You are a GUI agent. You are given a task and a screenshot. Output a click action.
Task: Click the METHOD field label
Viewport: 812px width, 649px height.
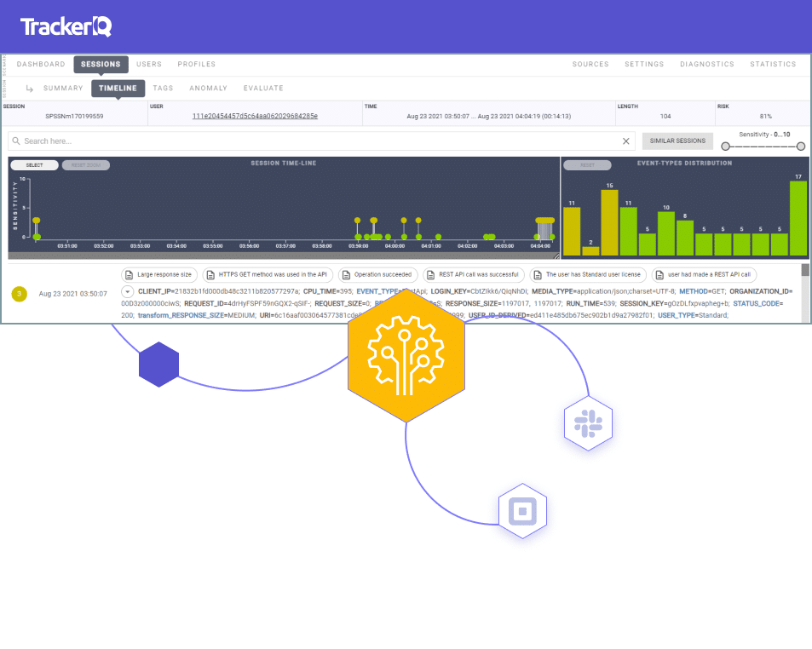(x=693, y=291)
